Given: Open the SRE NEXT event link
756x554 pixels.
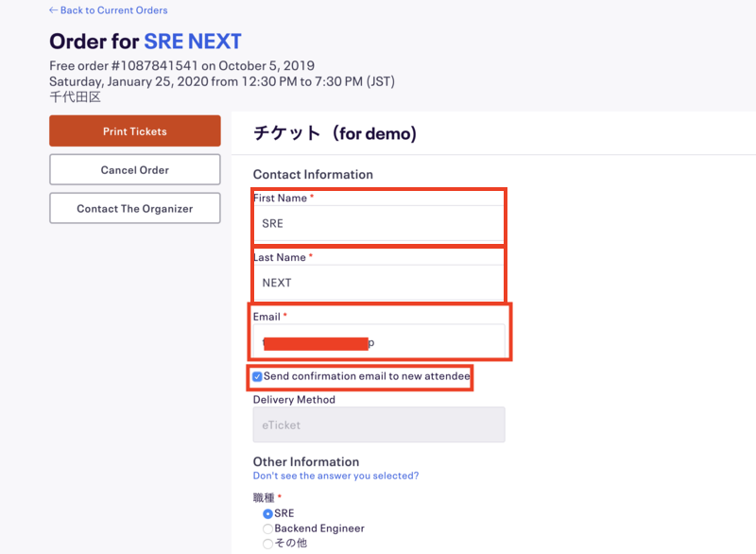Looking at the screenshot, I should click(193, 42).
